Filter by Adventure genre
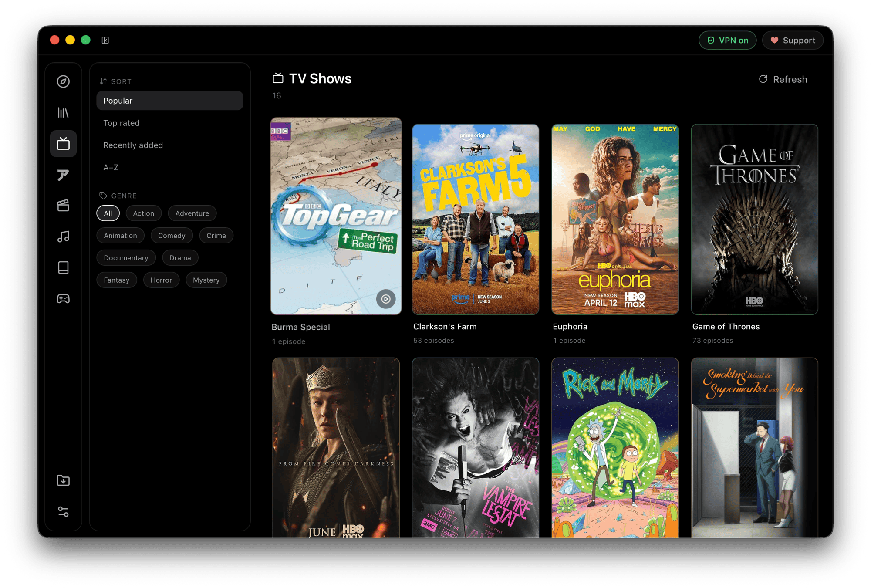The image size is (871, 588). [192, 213]
